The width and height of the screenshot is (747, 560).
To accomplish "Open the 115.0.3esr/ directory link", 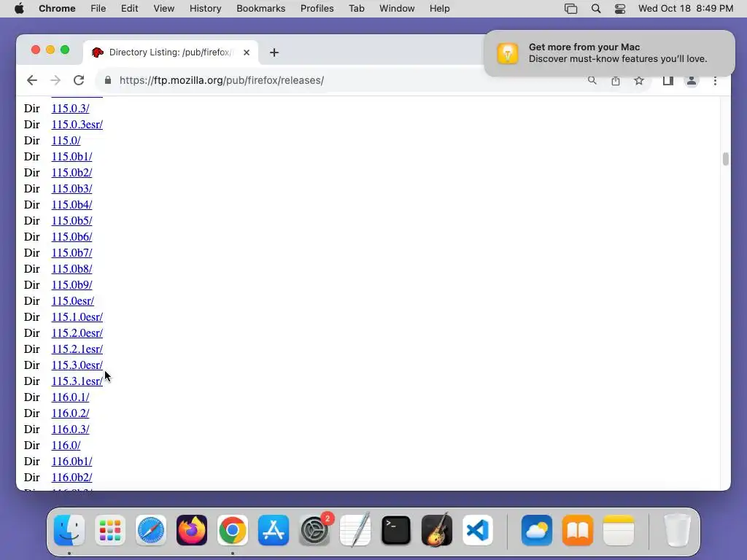I will coord(77,125).
